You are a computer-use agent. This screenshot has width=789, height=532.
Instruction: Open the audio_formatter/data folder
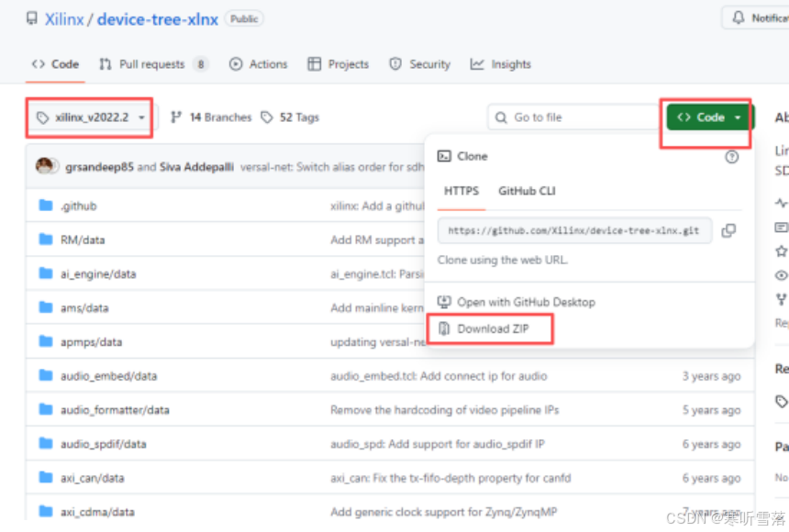(x=115, y=410)
